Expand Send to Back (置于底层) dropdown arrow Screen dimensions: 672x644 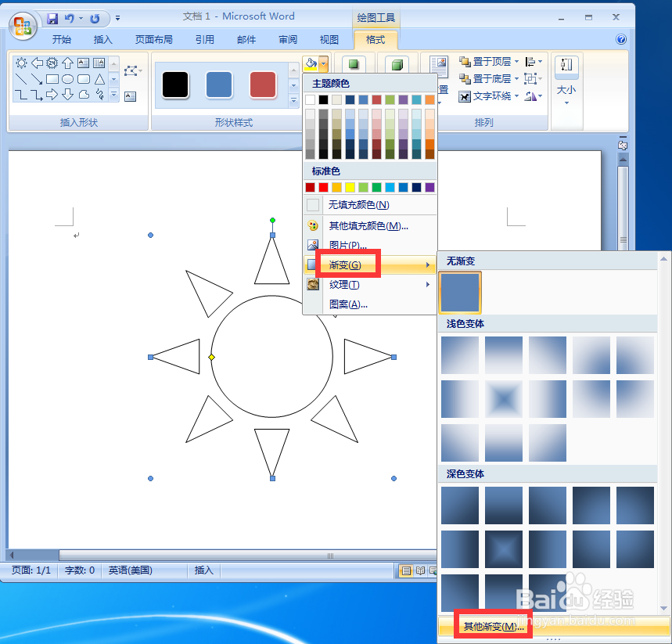click(x=517, y=79)
